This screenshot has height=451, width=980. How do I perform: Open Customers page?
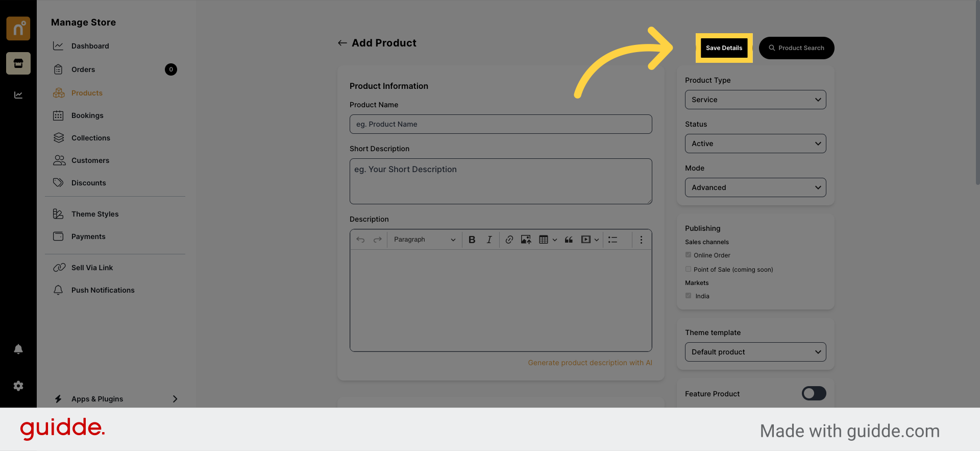tap(90, 160)
